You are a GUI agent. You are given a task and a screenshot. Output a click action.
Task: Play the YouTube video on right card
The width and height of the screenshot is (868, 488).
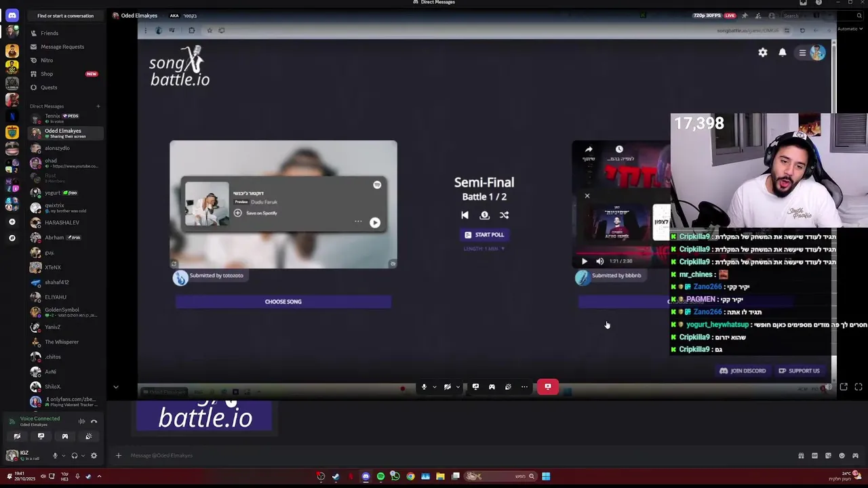tap(585, 261)
